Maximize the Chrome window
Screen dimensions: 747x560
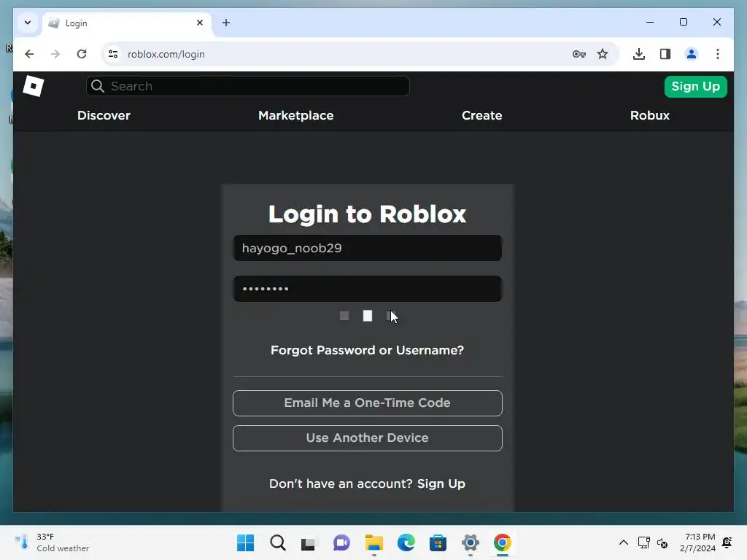coord(683,23)
